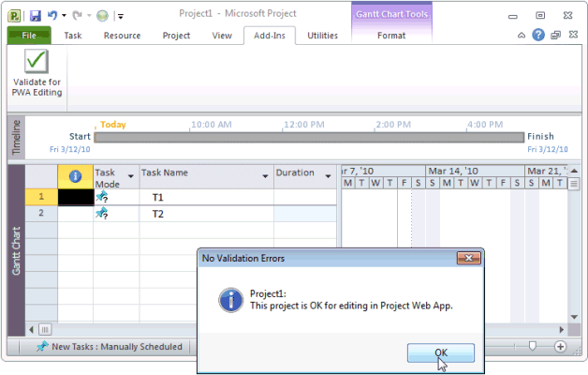588x375 pixels.
Task: Switch to the Project ribbon tab
Action: [x=176, y=36]
